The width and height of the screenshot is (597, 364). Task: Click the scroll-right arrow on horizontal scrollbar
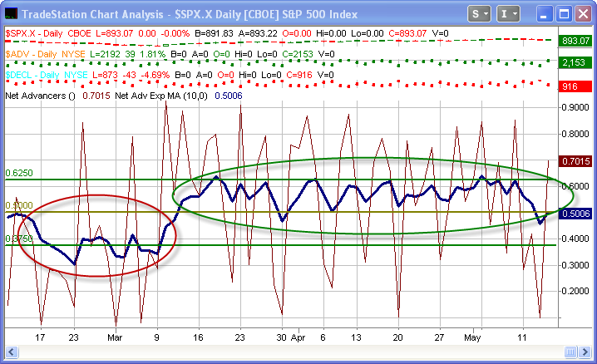[x=585, y=352]
